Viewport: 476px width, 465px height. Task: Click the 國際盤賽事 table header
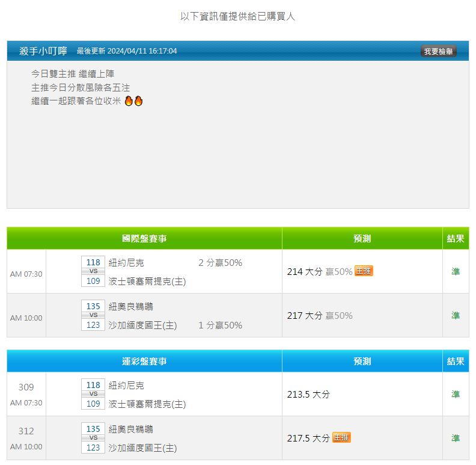(144, 239)
